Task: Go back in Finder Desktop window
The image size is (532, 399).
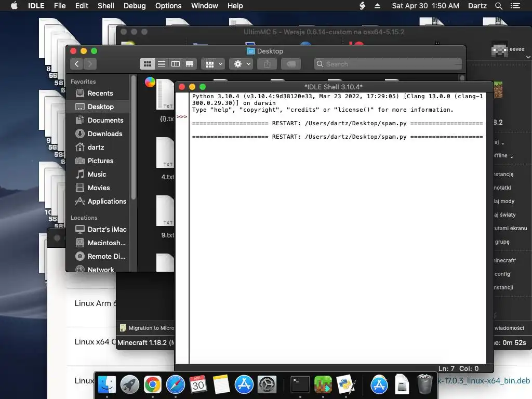Action: (x=77, y=64)
